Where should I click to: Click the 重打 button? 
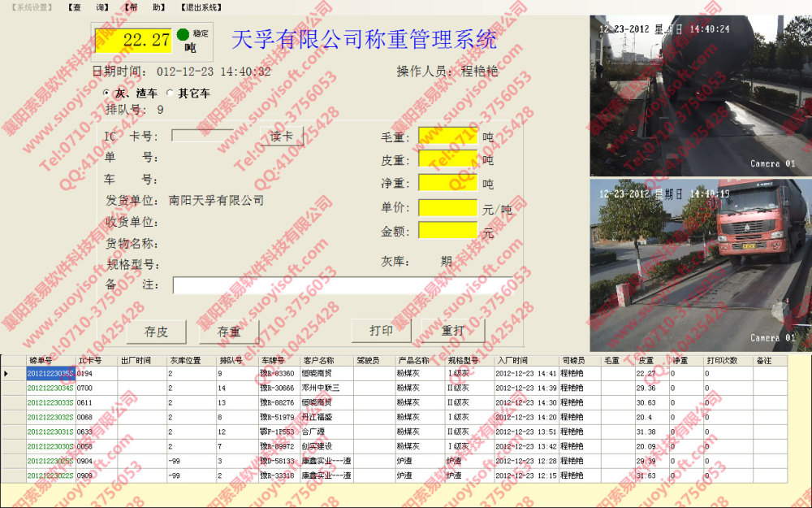coord(453,330)
